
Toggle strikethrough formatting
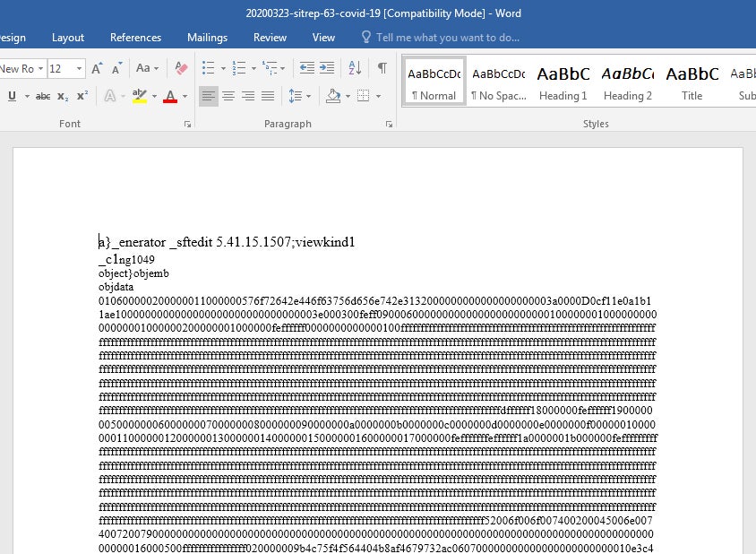[x=42, y=96]
